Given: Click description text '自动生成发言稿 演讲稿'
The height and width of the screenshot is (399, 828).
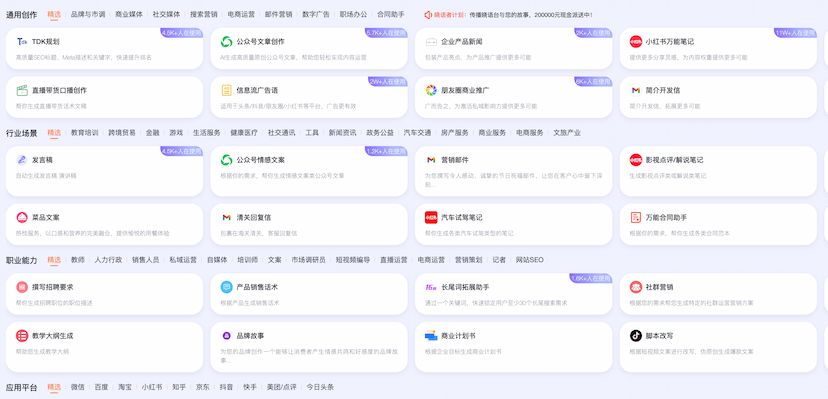Looking at the screenshot, I should [x=46, y=176].
